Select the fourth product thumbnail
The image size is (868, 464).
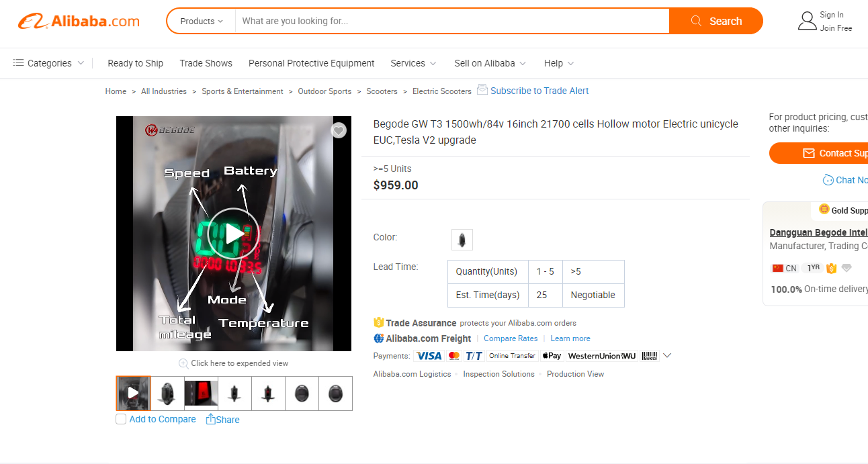click(x=234, y=393)
